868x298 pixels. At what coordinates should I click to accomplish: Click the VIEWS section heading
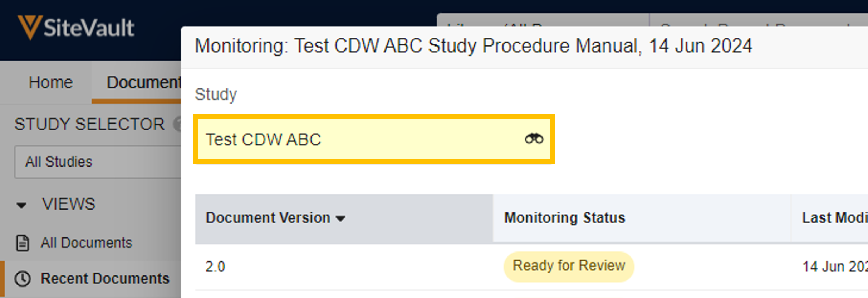coord(69,204)
